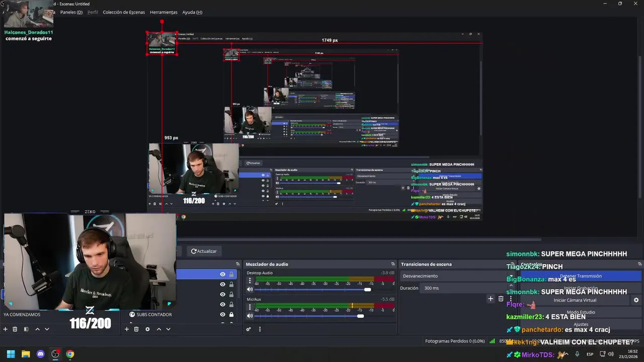Add a scene transition with plus icon
Viewport: 644px width, 362px height.
click(x=491, y=299)
